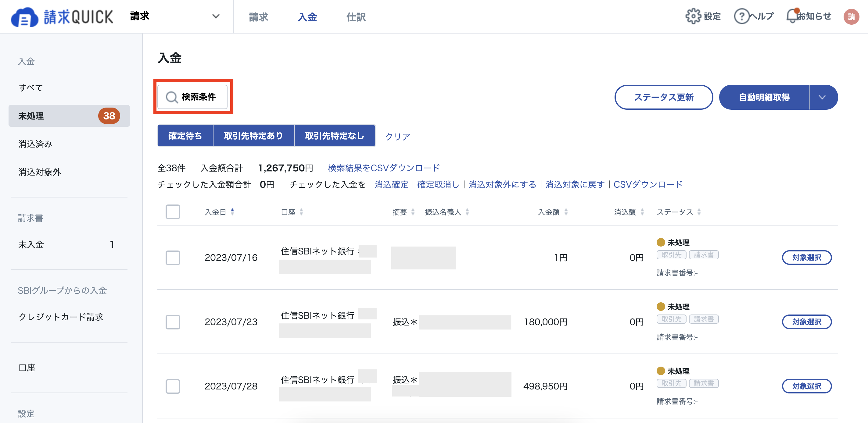The height and width of the screenshot is (423, 868).
Task: Click the 設定 gear icon
Action: point(693,16)
